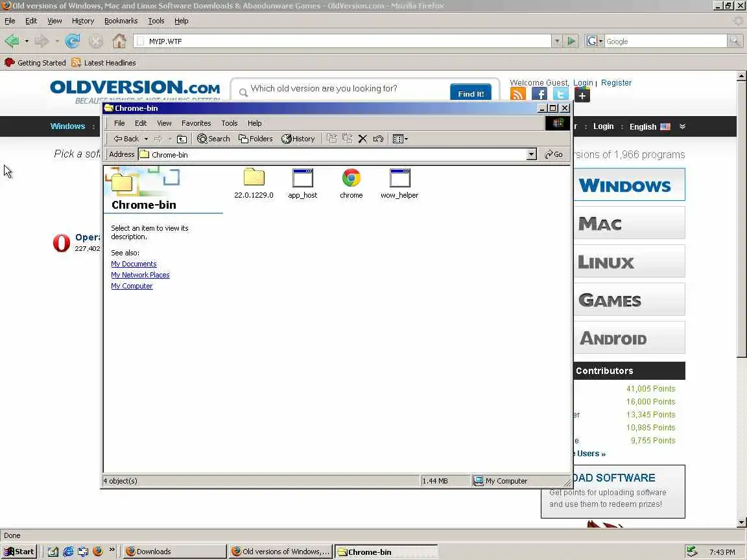Click the RSS feed icon on OldVersion
The image size is (747, 560).
(x=518, y=94)
